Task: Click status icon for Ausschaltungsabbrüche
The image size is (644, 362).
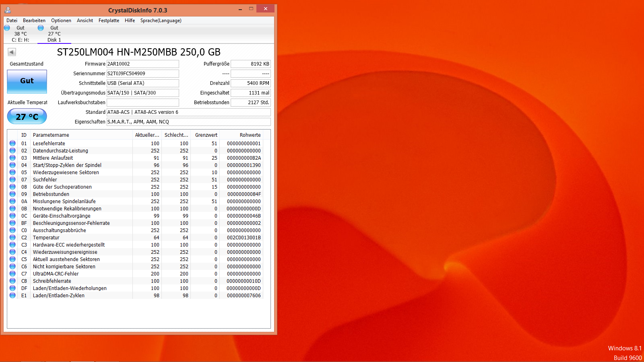Action: click(x=12, y=230)
